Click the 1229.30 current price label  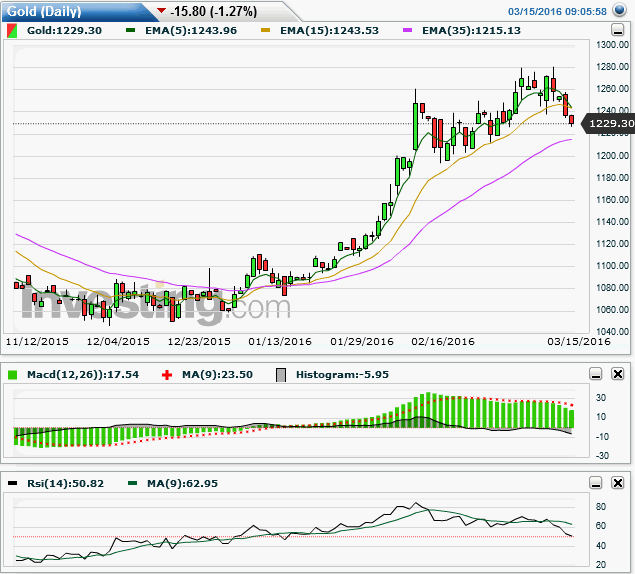(609, 124)
